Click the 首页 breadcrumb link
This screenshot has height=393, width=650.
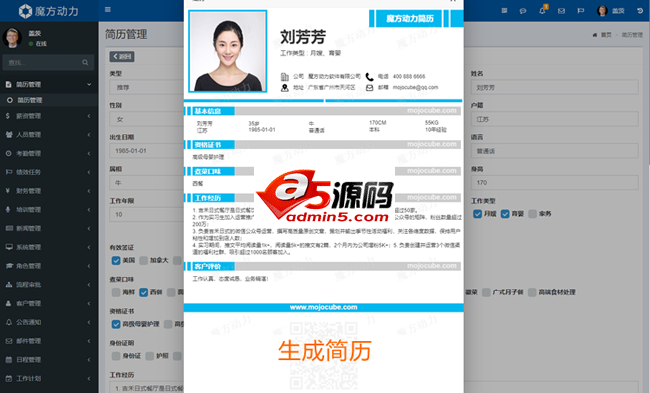[x=606, y=35]
